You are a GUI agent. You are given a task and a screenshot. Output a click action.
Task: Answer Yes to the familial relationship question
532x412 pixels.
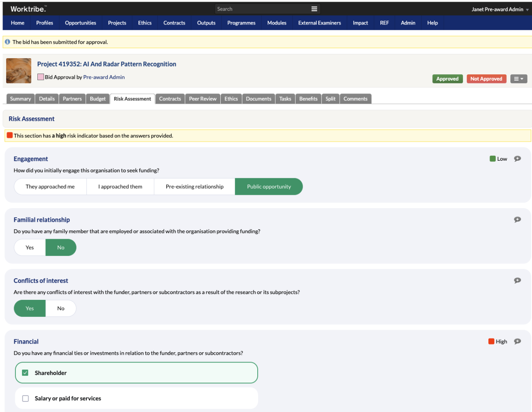30,247
